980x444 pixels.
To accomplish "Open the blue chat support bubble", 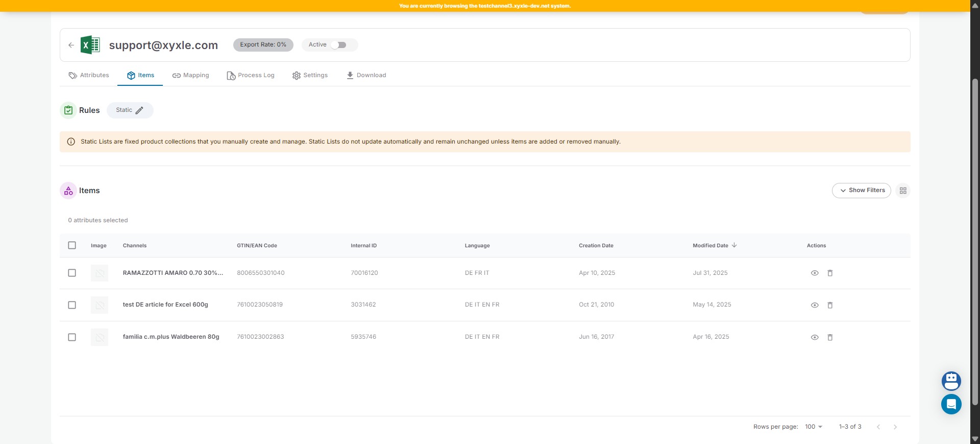I will coord(951,404).
